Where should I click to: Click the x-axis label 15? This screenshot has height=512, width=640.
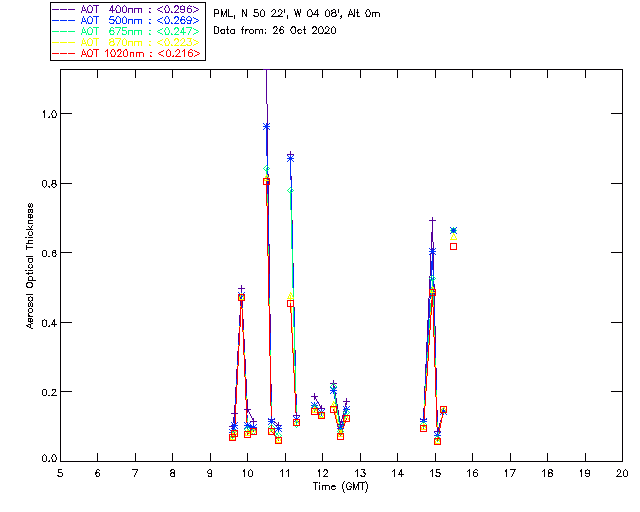click(x=435, y=473)
